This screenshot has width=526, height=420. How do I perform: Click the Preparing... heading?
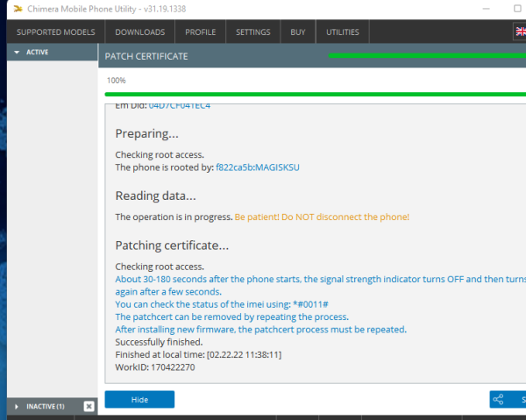point(147,134)
